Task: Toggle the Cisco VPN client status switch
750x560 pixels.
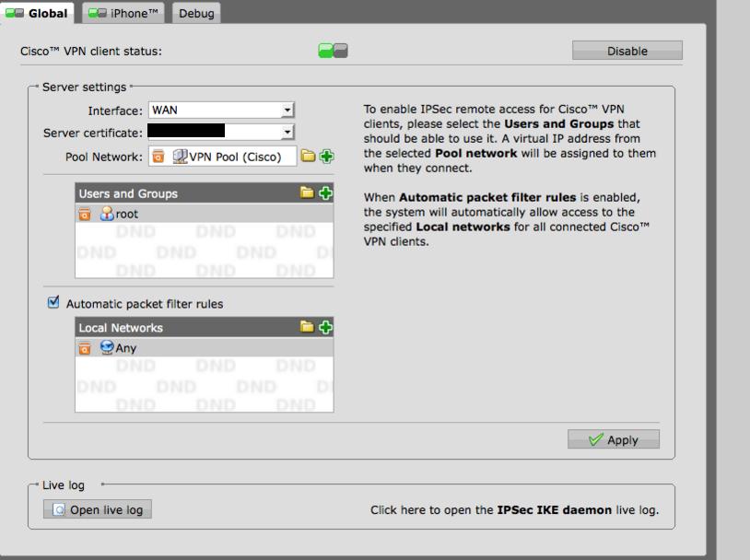Action: (x=333, y=51)
